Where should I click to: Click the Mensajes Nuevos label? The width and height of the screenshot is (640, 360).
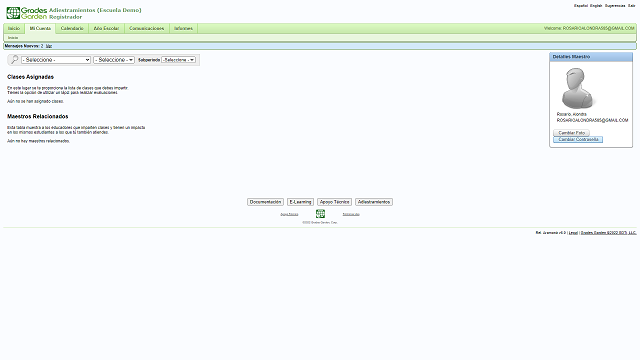[x=22, y=46]
